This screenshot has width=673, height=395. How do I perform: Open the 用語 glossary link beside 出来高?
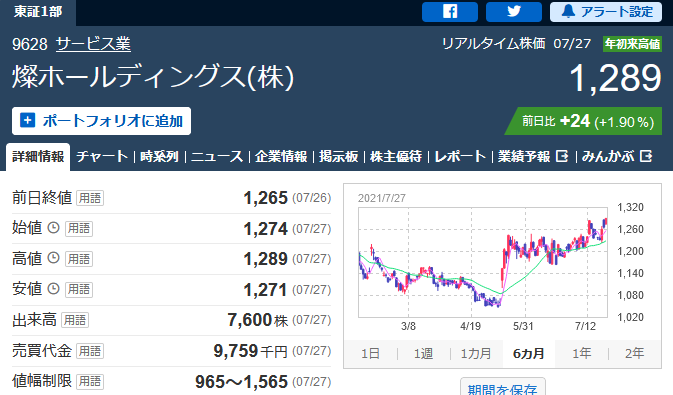75,320
